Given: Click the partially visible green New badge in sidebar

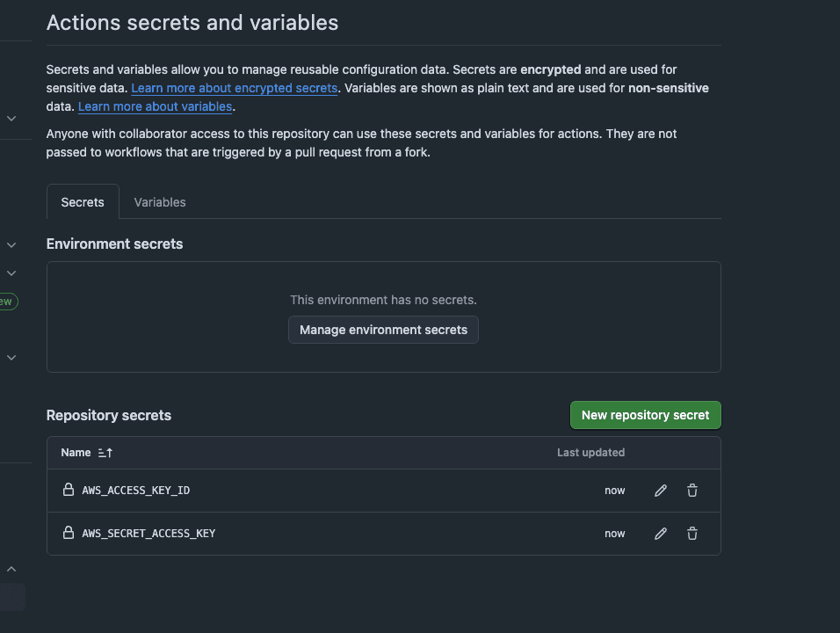Looking at the screenshot, I should [x=7, y=302].
